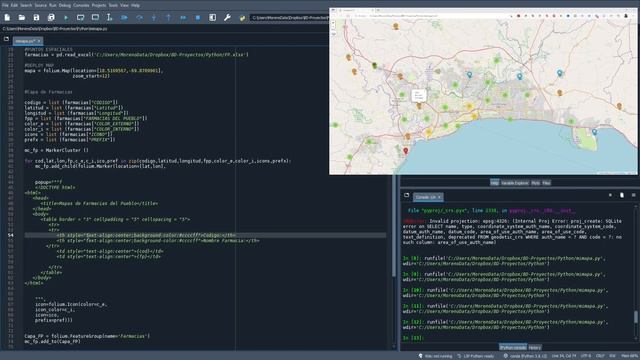Click the LSP Python ready status
640x360 pixels.
[x=476, y=356]
